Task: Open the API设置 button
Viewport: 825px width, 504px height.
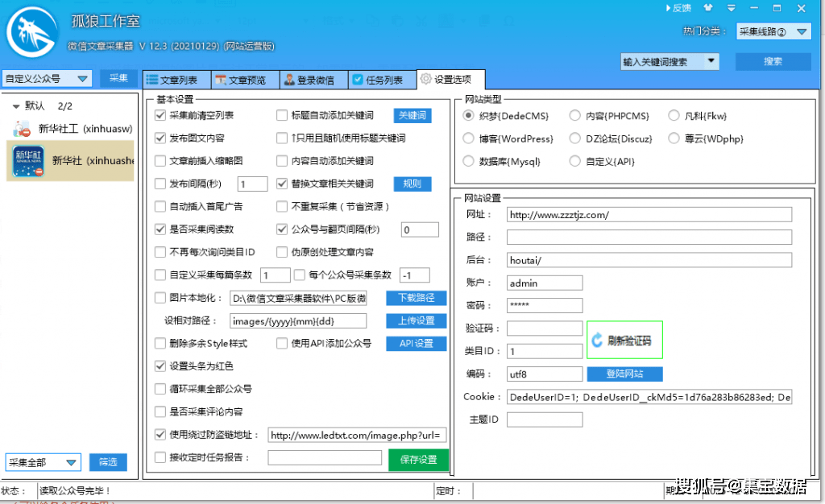Action: point(417,343)
